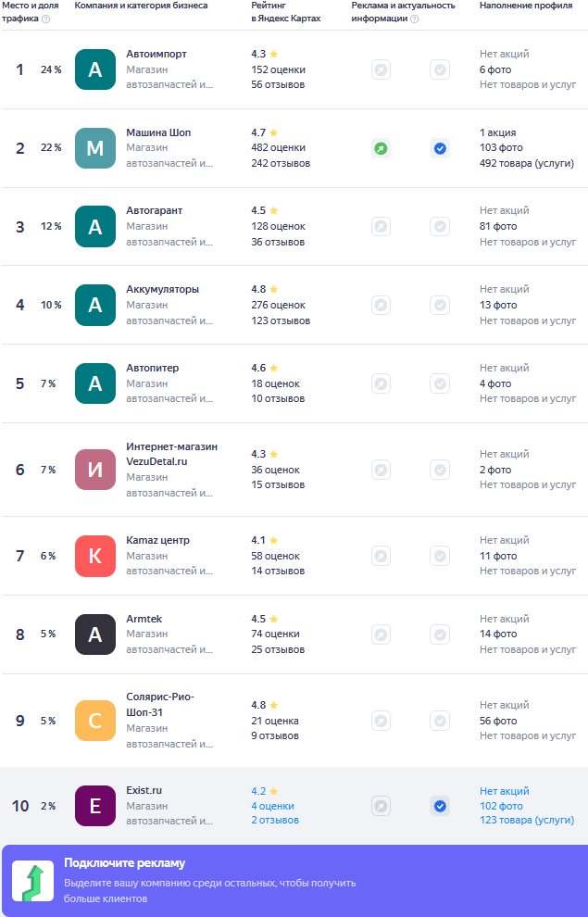Open the Автопитер company name
The height and width of the screenshot is (917, 588).
coord(153,368)
